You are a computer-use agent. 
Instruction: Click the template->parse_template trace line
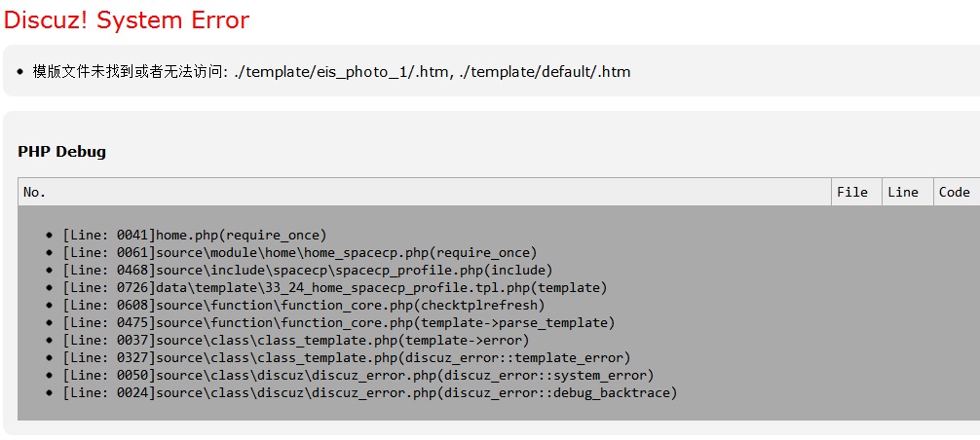click(339, 322)
